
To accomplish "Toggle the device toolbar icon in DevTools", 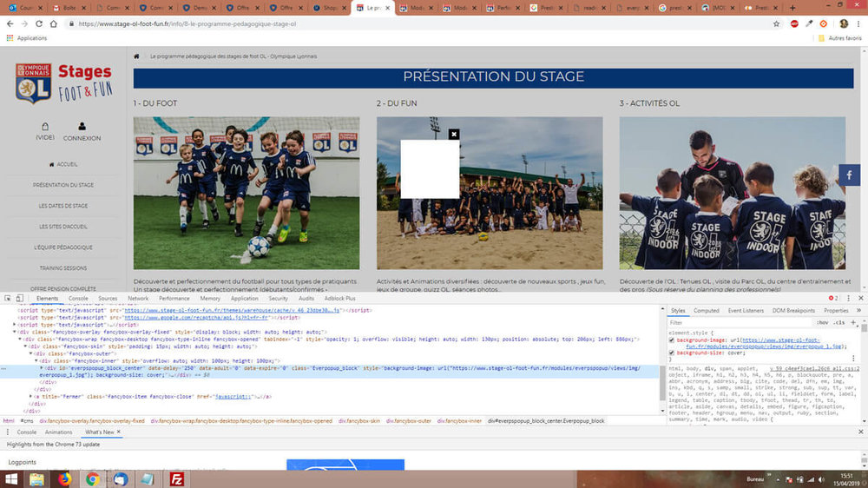I will tap(19, 298).
